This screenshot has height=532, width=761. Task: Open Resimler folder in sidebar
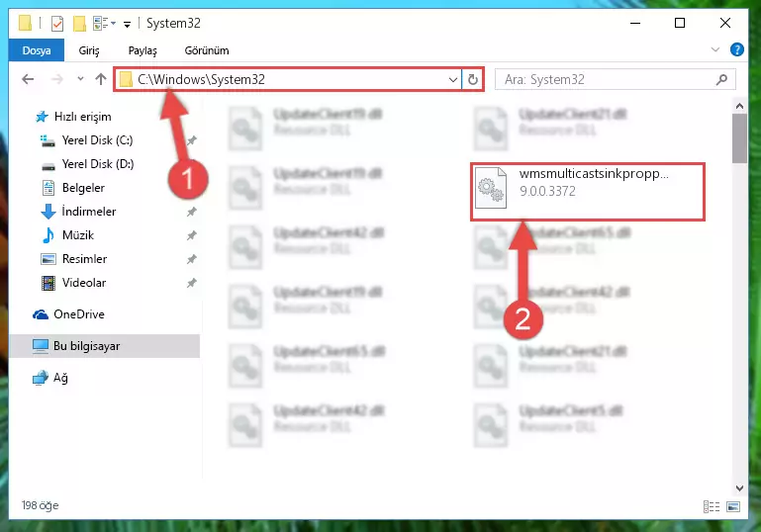point(84,259)
